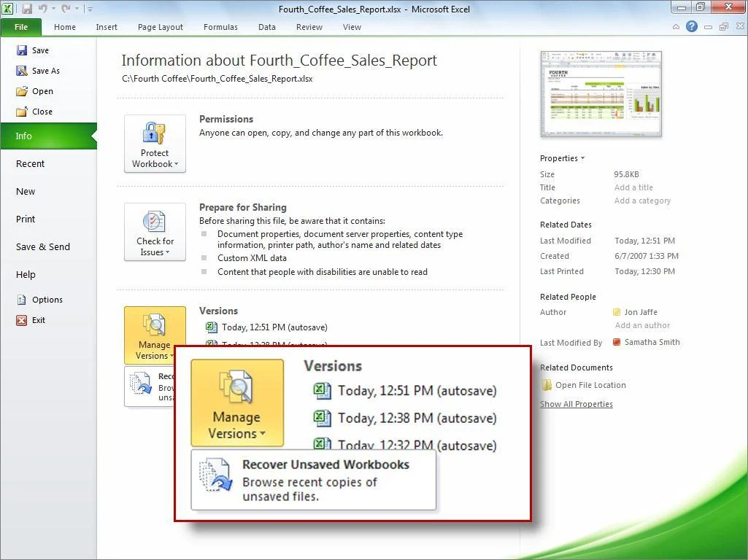Open the blue Help question mark icon

pos(692,27)
